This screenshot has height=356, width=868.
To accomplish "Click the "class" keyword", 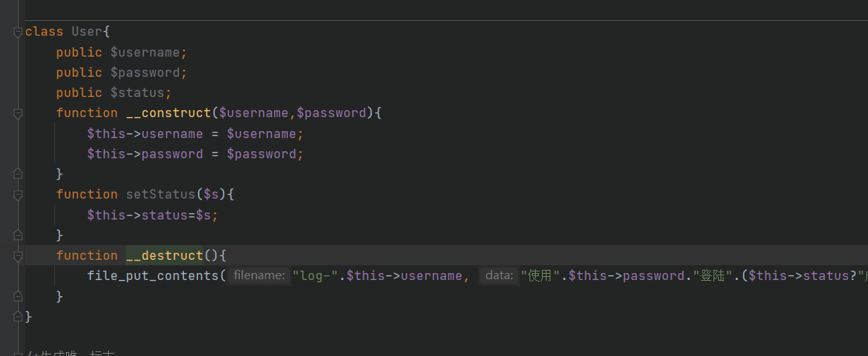I will [44, 32].
